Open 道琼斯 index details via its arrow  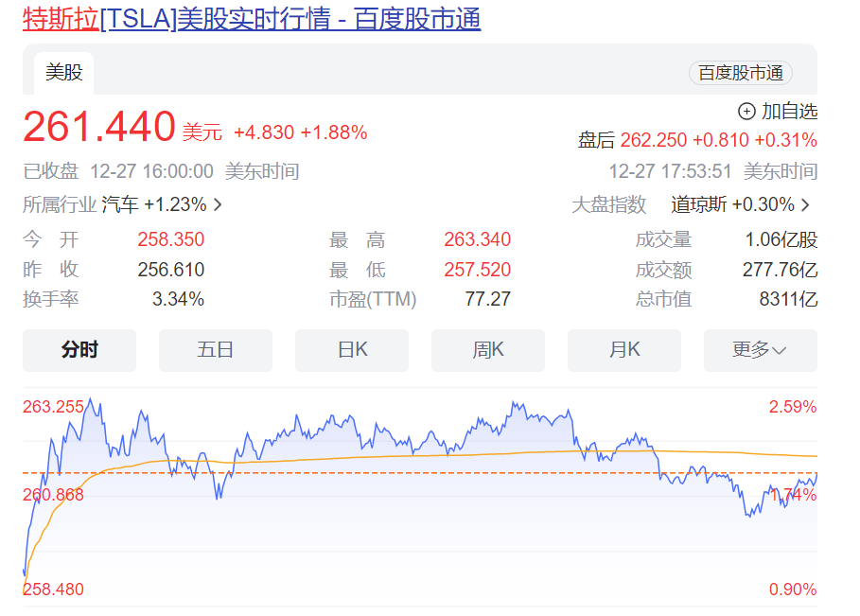(805, 204)
